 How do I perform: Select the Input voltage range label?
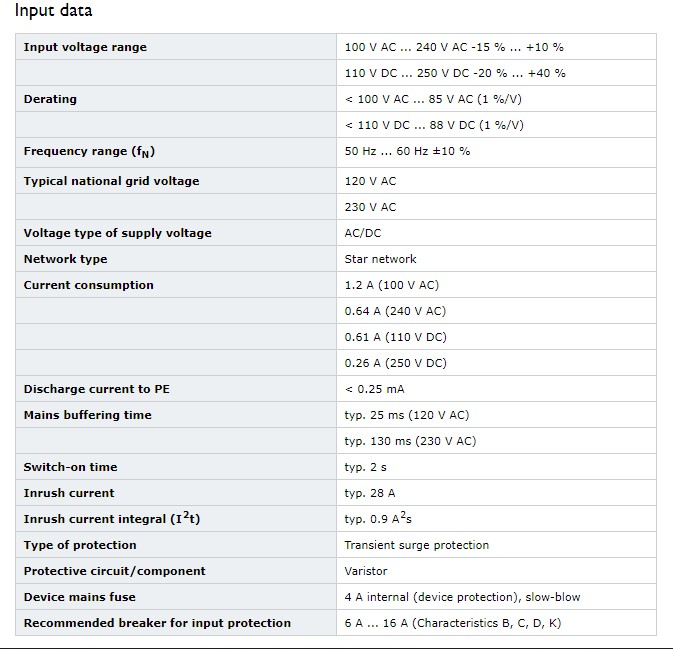85,47
